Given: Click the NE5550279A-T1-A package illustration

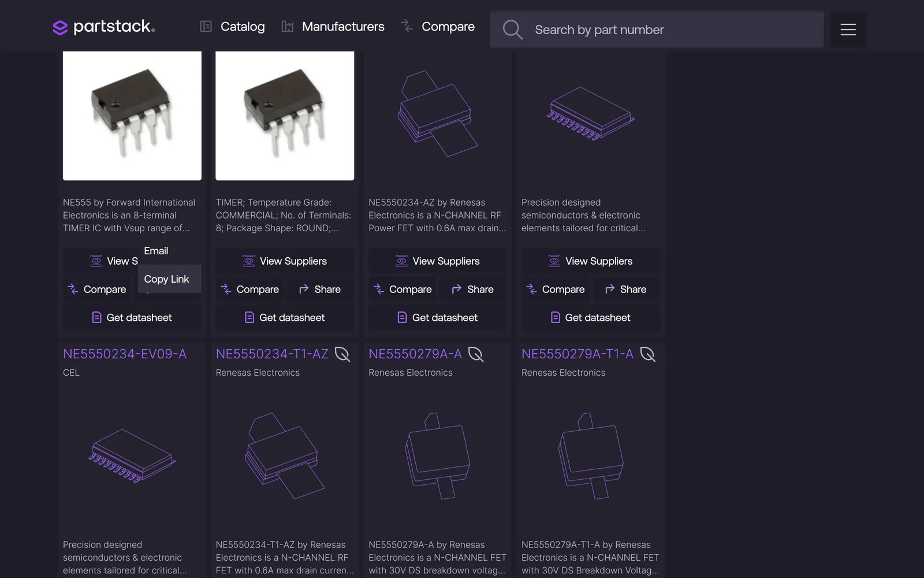Looking at the screenshot, I should tap(590, 455).
